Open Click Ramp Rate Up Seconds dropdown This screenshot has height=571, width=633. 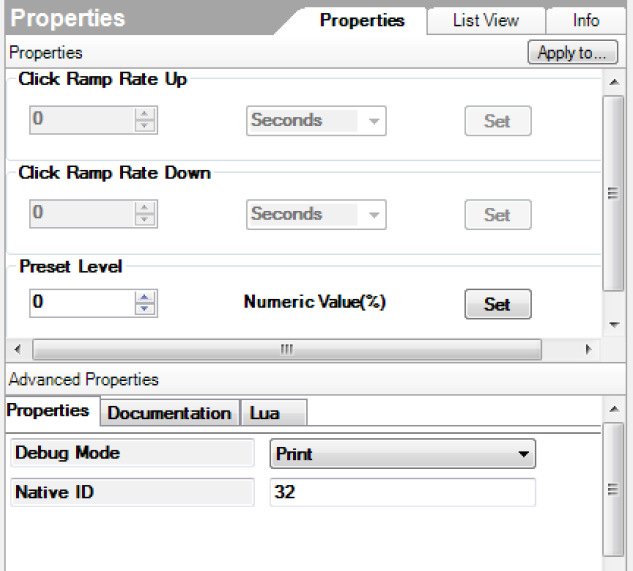(316, 121)
